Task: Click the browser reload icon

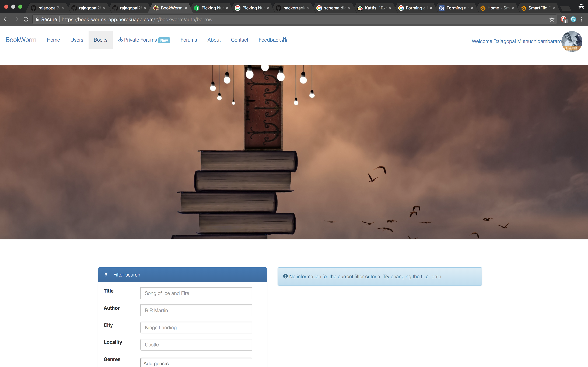Action: click(26, 19)
